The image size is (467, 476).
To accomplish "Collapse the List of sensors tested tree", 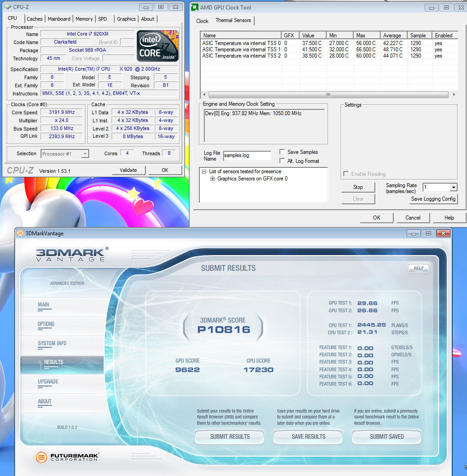I will click(x=204, y=171).
